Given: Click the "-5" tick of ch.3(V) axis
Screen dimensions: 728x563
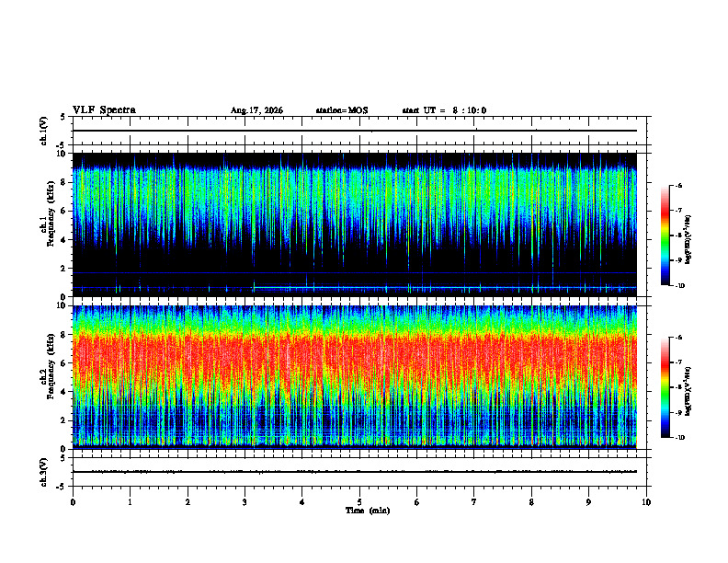Looking at the screenshot, I should [x=61, y=487].
